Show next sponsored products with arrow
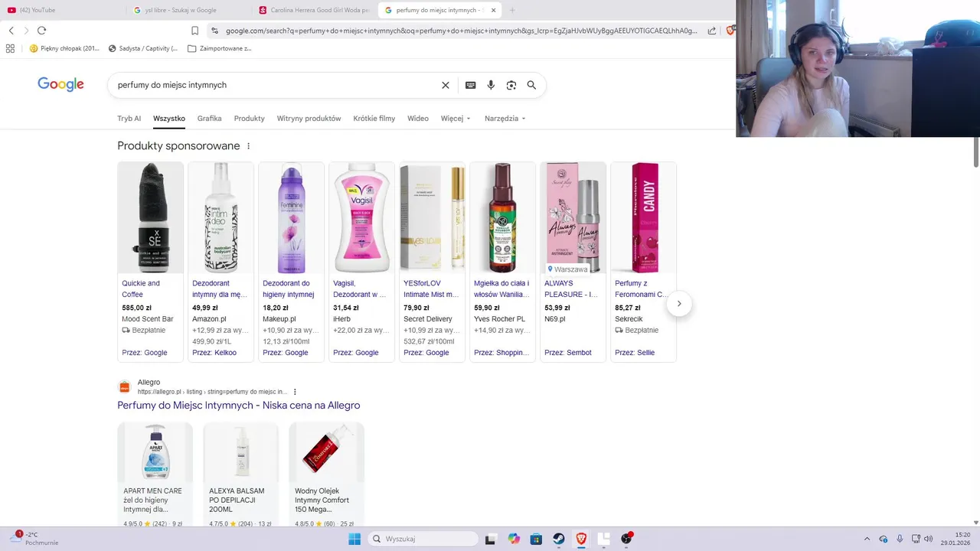 (679, 304)
